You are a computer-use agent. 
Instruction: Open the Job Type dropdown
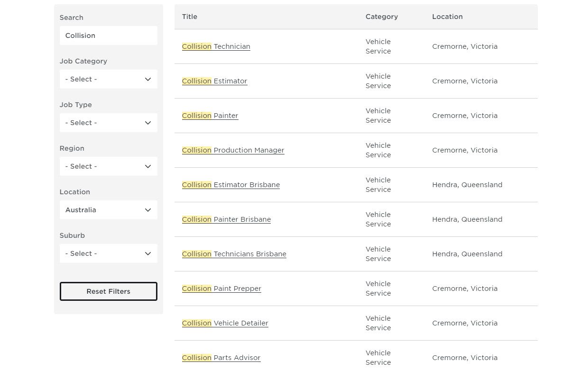[108, 123]
